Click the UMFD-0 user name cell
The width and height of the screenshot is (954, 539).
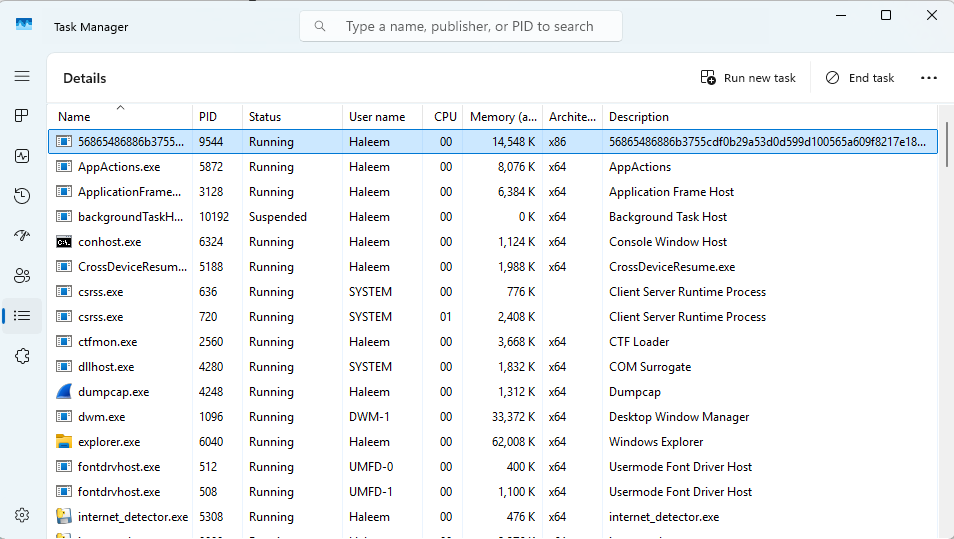371,467
